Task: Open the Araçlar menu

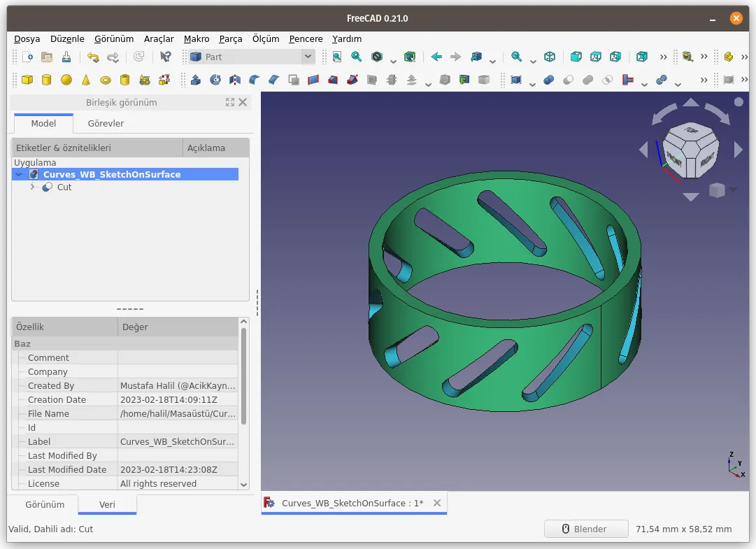Action: click(159, 38)
